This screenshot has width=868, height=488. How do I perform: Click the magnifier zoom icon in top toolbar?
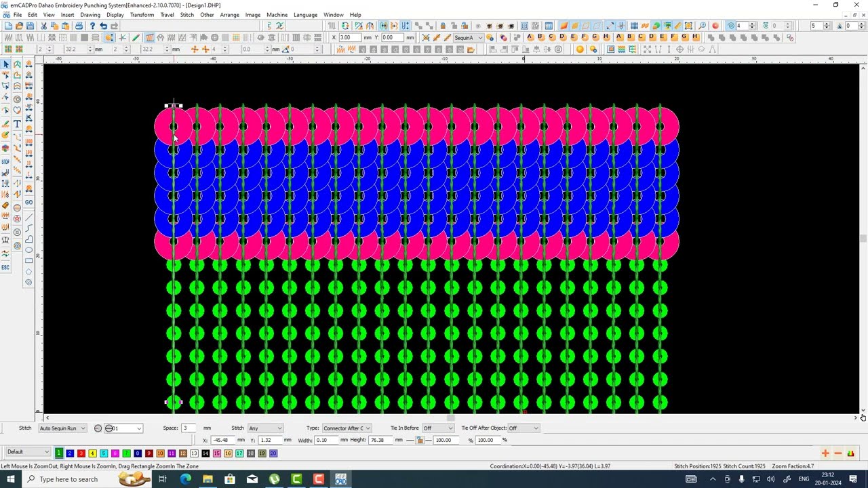tap(702, 26)
